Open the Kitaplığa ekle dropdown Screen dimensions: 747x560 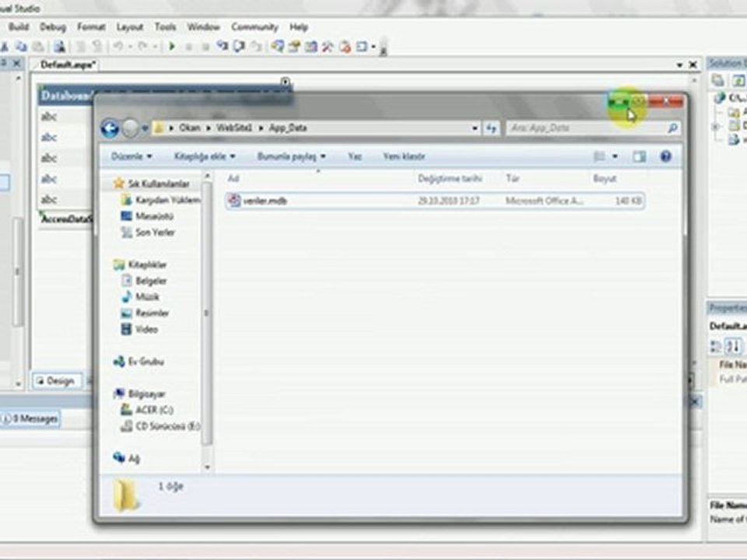point(205,156)
